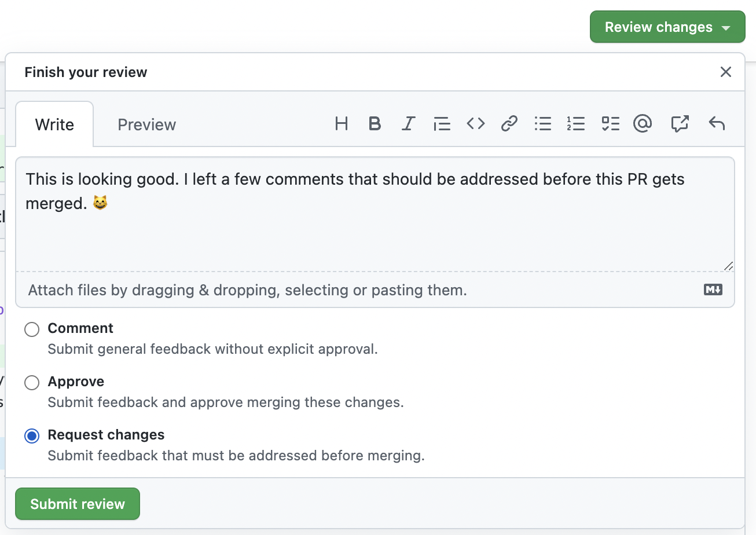Viewport: 756px width, 535px height.
Task: Toggle bold formatting
Action: [x=375, y=123]
